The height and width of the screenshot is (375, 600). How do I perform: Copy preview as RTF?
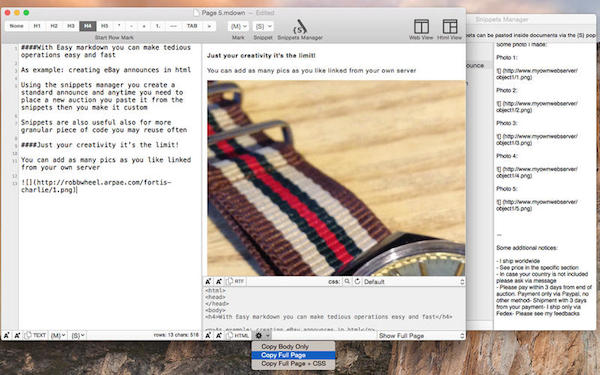click(x=235, y=281)
